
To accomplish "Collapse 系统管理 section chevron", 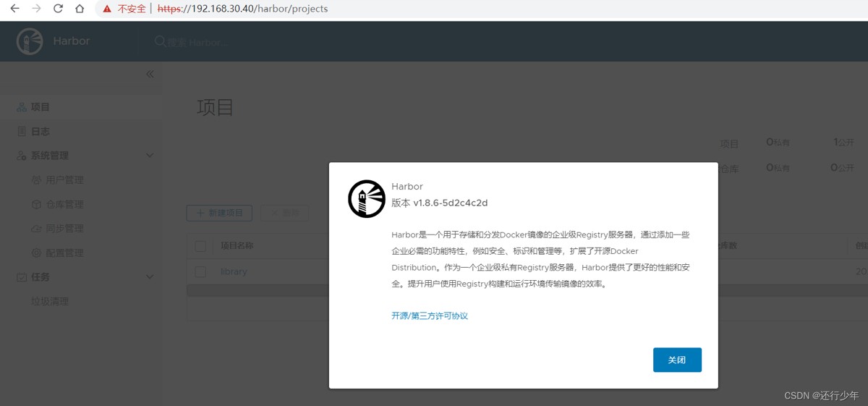I will (x=150, y=156).
